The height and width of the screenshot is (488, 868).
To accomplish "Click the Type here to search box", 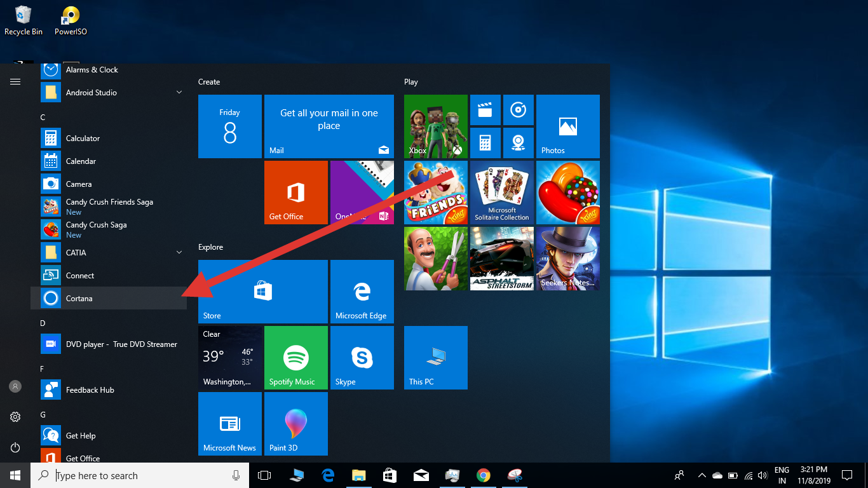I will click(140, 475).
